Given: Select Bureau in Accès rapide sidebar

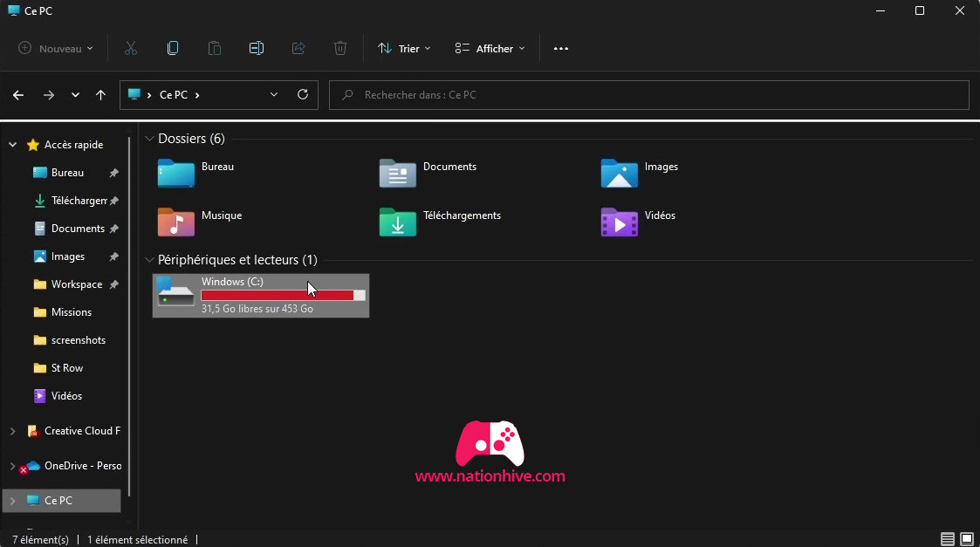Looking at the screenshot, I should pyautogui.click(x=67, y=173).
